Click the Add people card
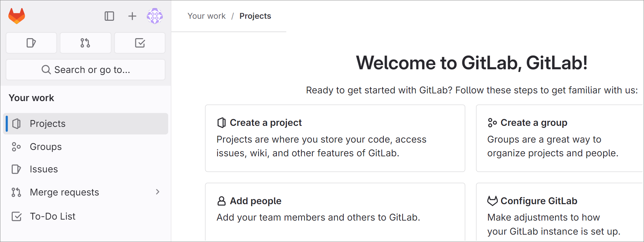644x242 pixels. point(335,212)
